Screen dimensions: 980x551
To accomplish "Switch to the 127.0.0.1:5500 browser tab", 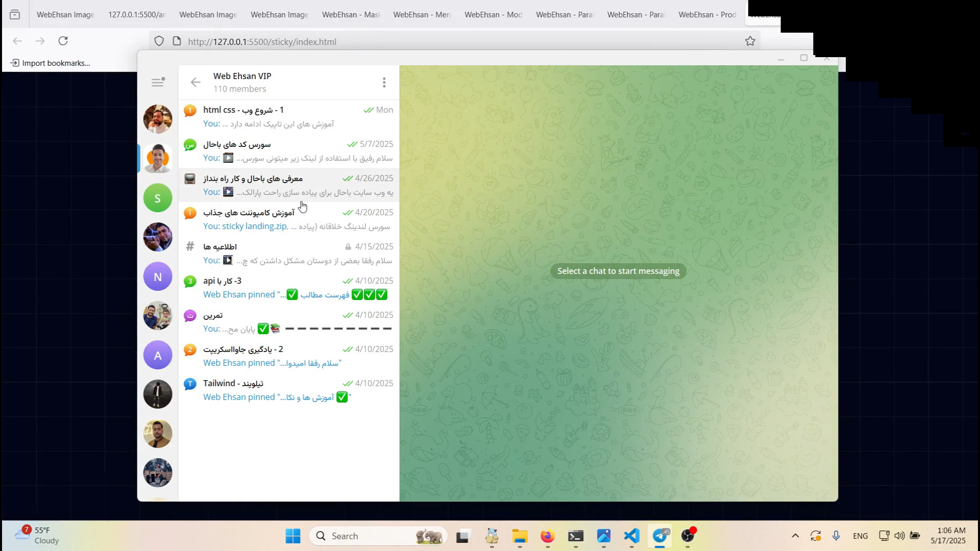I will pyautogui.click(x=137, y=14).
